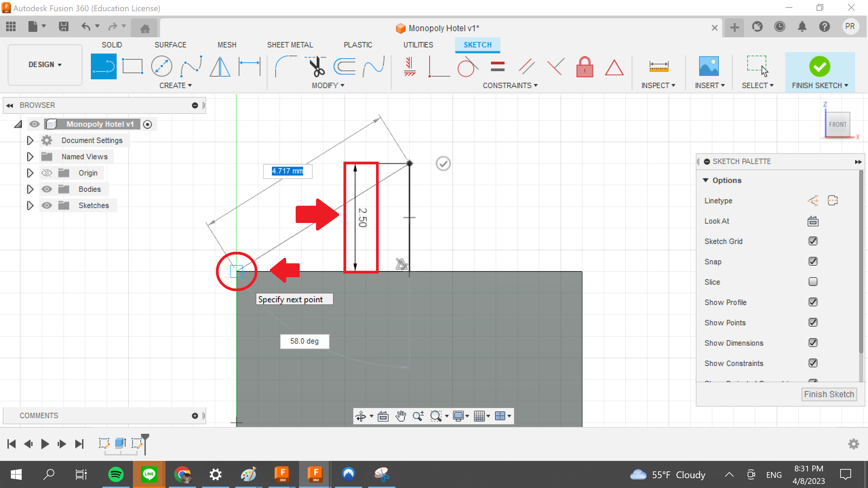Click the 4.717 mm length input field

288,171
